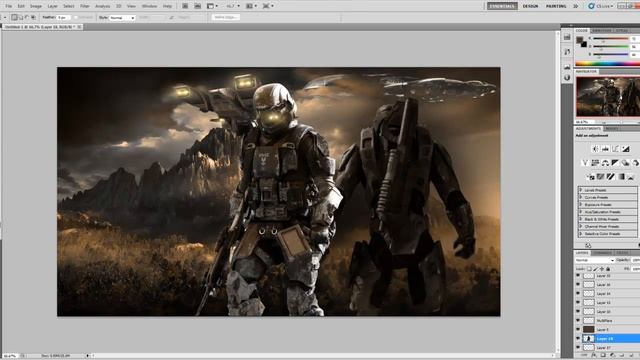Switch to the Masks tab
Viewport: 640px width, 360px height.
point(611,129)
